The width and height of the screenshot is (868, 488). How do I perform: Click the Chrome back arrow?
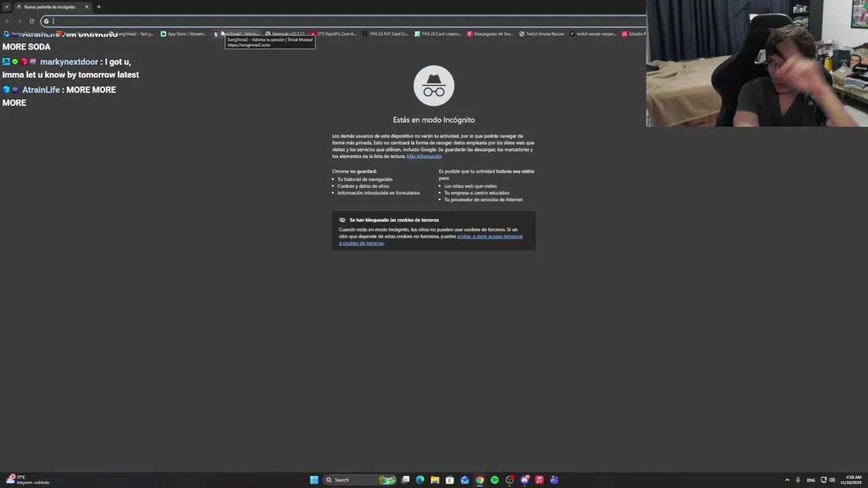[7, 21]
